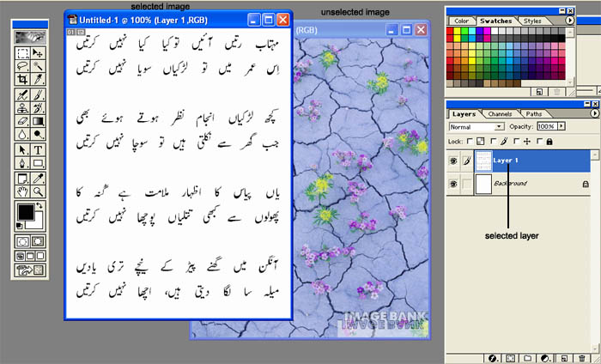Enable Lock image pixels checkbox

pyautogui.click(x=494, y=142)
